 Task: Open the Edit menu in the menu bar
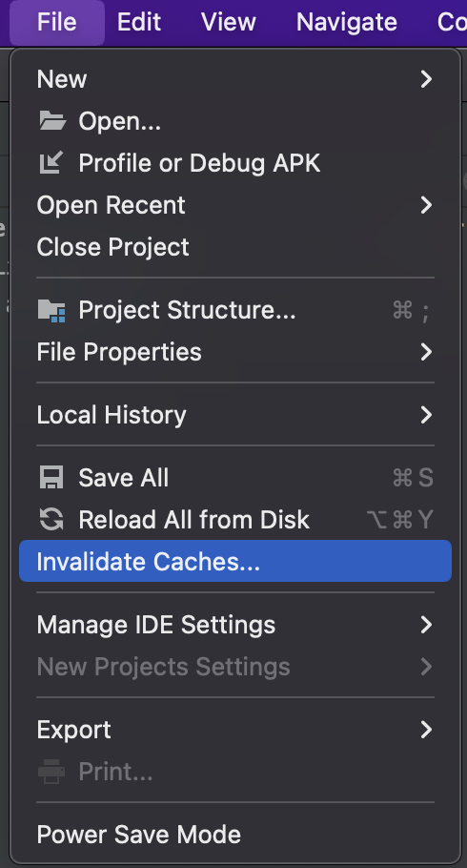[139, 22]
